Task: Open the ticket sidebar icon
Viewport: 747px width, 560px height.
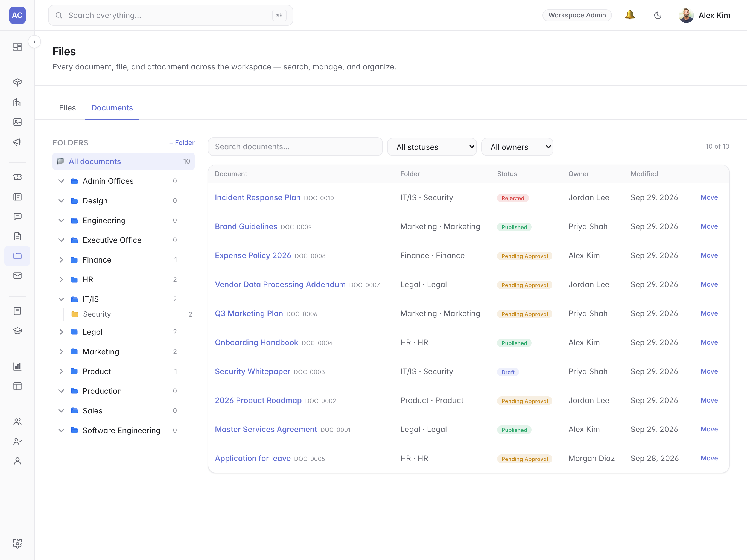Action: coord(17,177)
